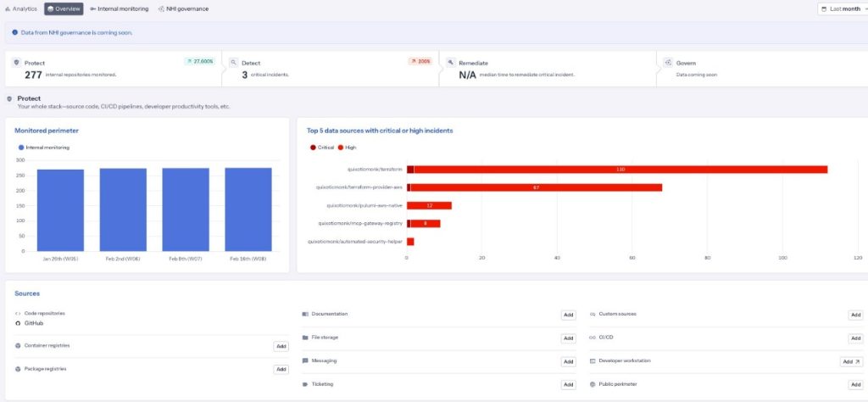Select the Overview tab

[x=64, y=8]
